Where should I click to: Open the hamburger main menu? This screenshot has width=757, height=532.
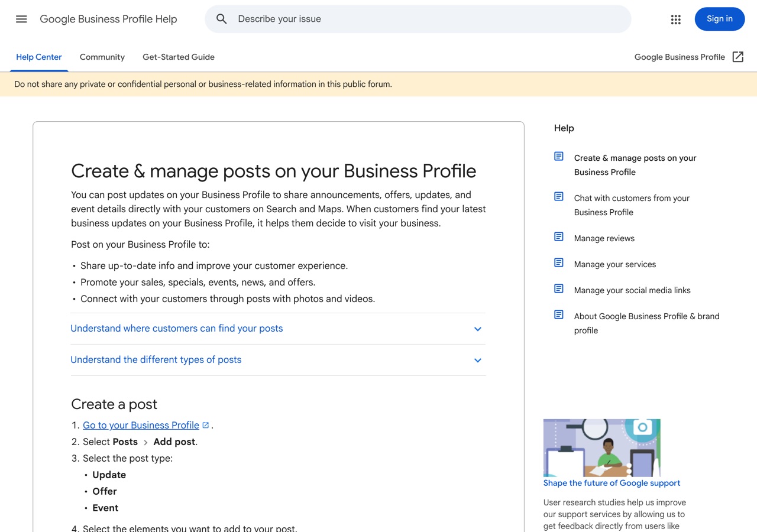tap(21, 19)
